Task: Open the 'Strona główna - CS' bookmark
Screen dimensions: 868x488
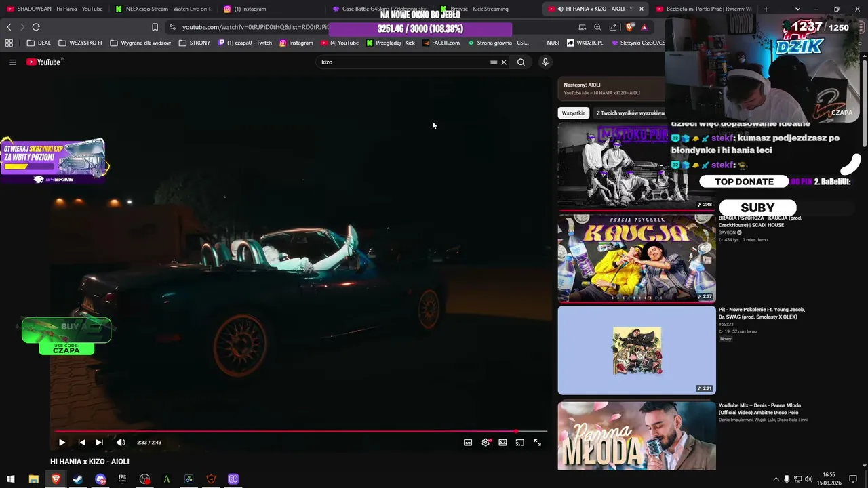Action: 498,43
